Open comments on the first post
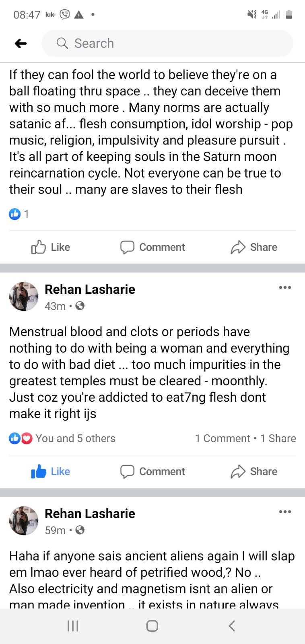305x644 pixels. (152, 247)
